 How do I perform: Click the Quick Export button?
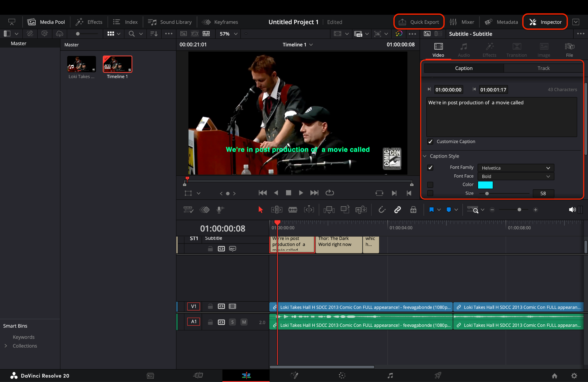[419, 22]
